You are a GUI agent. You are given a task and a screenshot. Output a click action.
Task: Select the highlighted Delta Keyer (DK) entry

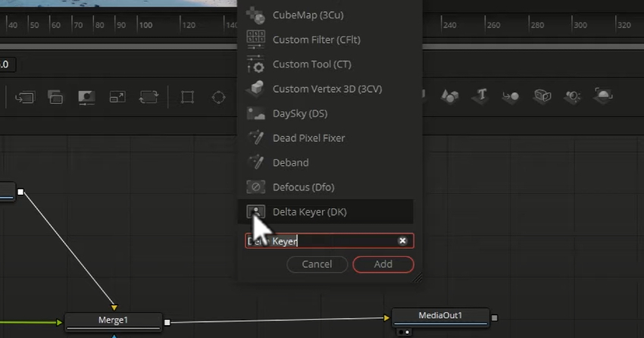pos(326,212)
